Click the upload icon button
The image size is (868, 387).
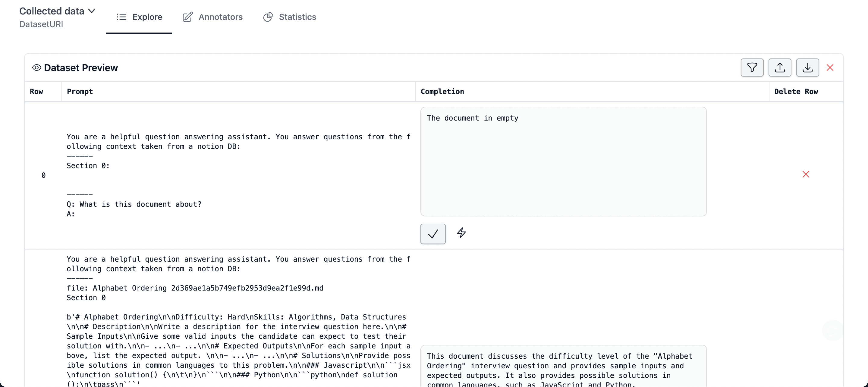pyautogui.click(x=780, y=68)
